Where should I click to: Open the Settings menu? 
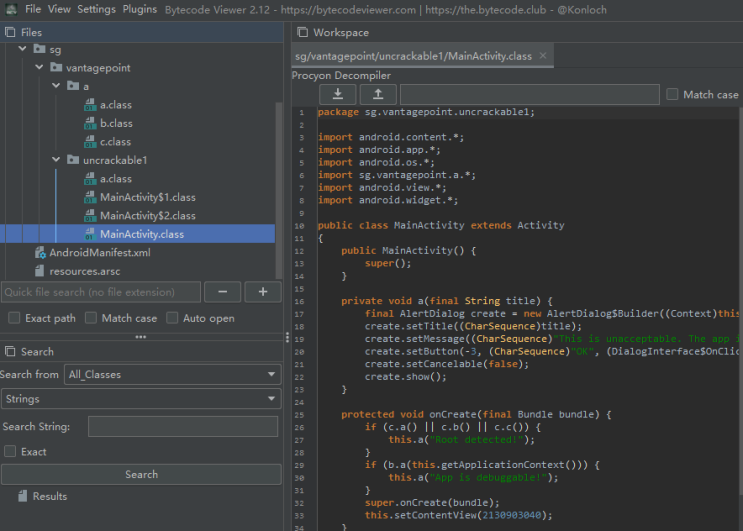[96, 9]
